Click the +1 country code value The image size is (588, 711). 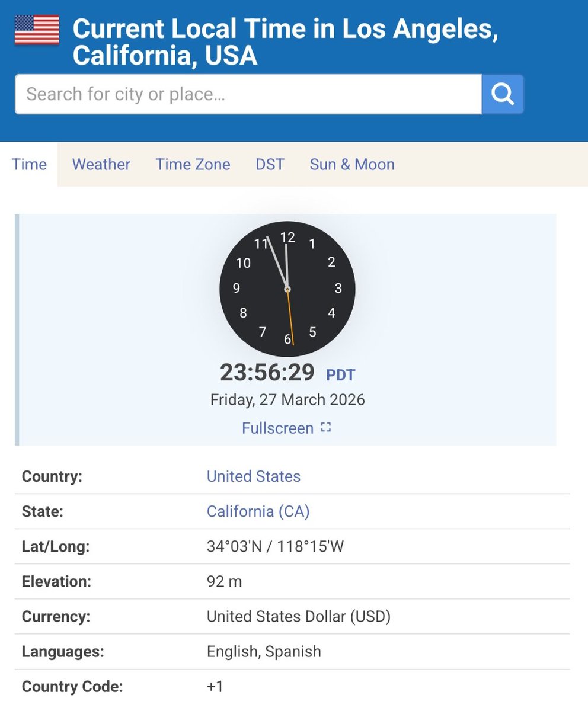(215, 686)
